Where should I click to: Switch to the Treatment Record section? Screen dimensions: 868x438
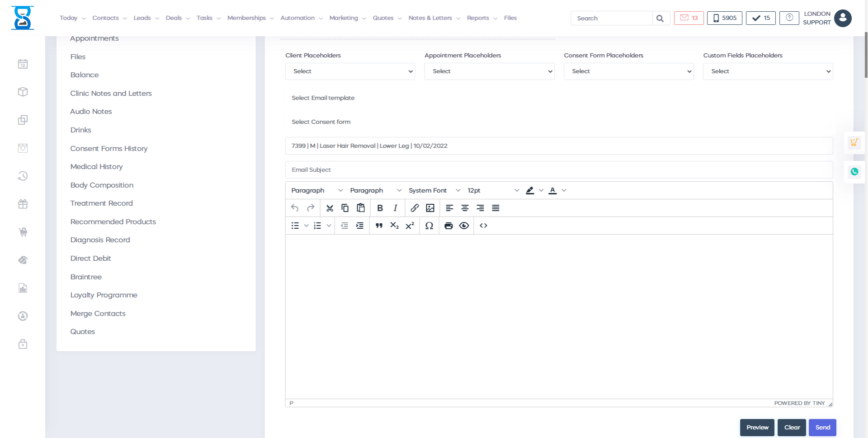(101, 203)
